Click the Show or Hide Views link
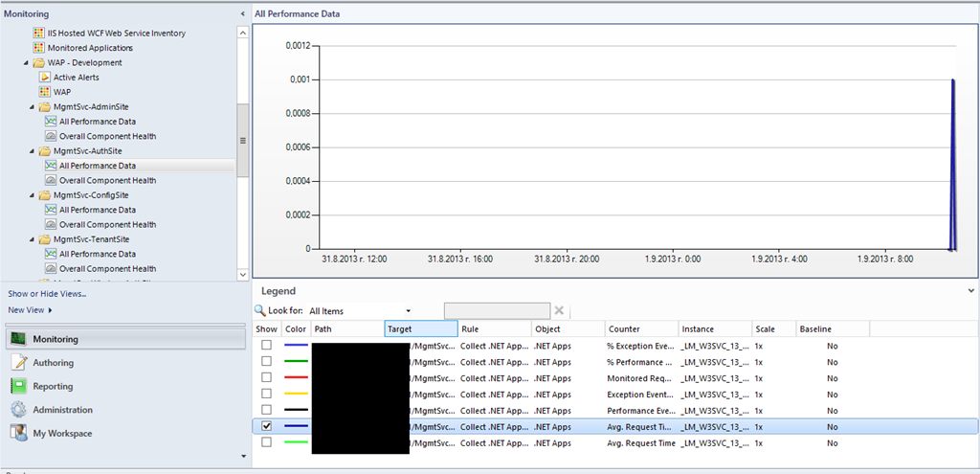 [47, 294]
